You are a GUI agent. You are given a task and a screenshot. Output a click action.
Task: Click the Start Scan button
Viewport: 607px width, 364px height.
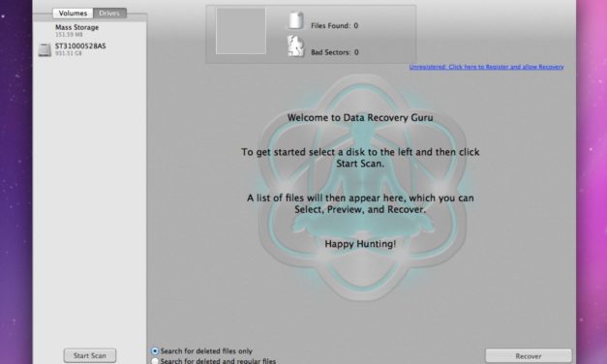click(x=90, y=355)
